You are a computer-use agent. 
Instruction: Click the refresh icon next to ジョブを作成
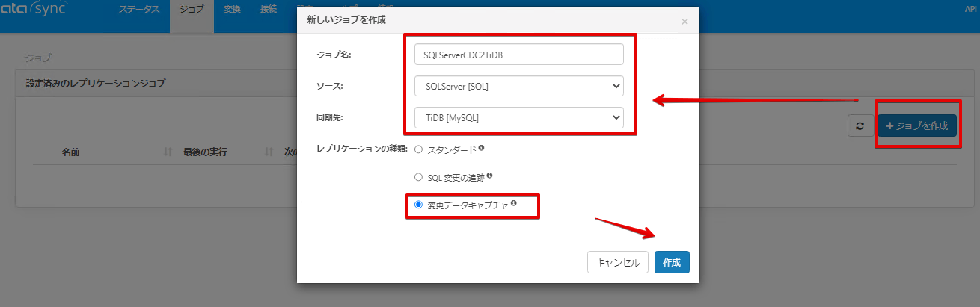point(860,126)
